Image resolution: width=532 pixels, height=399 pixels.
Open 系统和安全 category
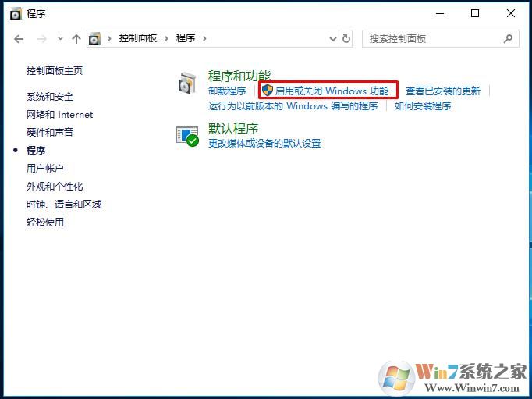click(x=50, y=97)
